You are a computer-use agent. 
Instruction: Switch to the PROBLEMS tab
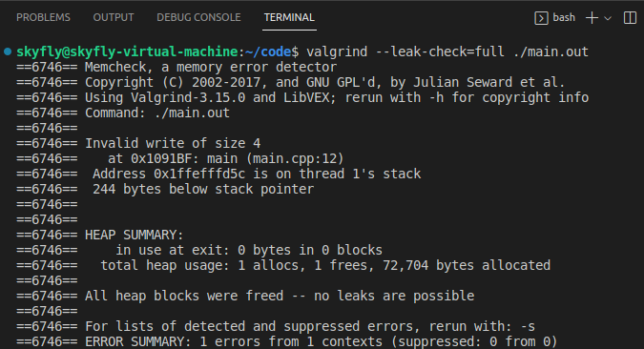click(x=43, y=17)
